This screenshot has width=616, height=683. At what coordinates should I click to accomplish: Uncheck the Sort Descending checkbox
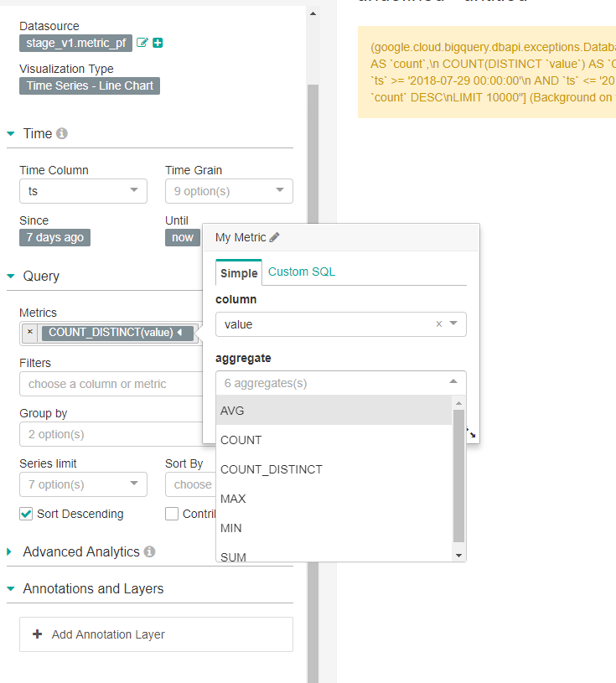point(26,514)
